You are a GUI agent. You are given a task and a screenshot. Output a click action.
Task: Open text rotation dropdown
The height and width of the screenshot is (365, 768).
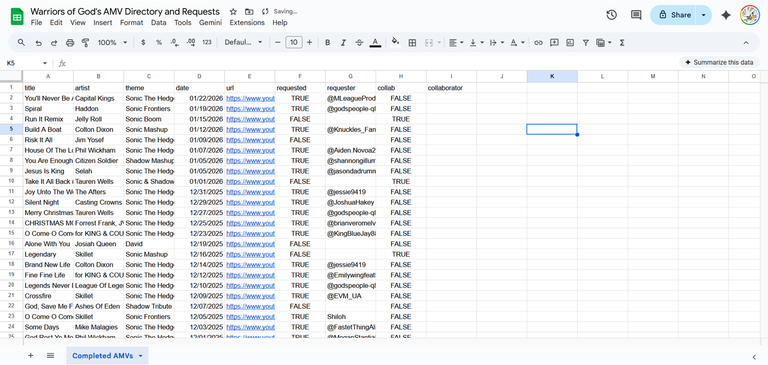(x=517, y=43)
